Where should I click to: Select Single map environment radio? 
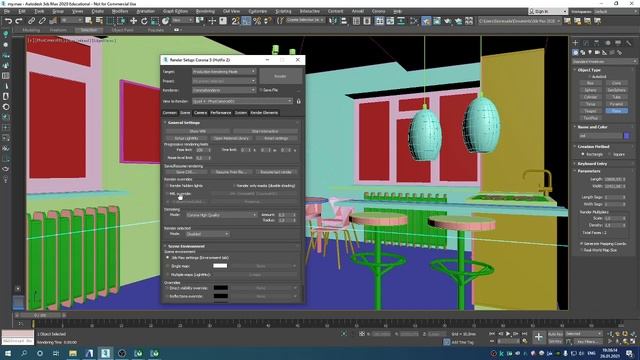click(x=167, y=266)
